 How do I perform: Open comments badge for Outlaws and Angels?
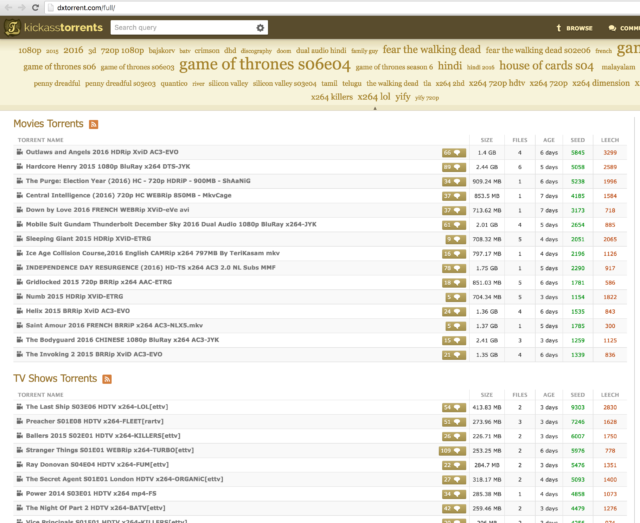tap(453, 153)
